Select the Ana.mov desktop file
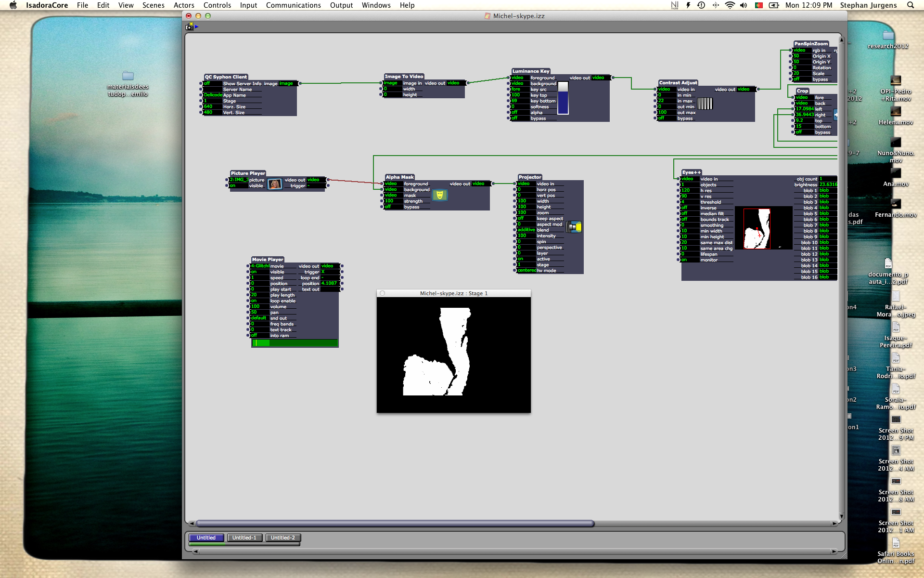 pyautogui.click(x=896, y=177)
